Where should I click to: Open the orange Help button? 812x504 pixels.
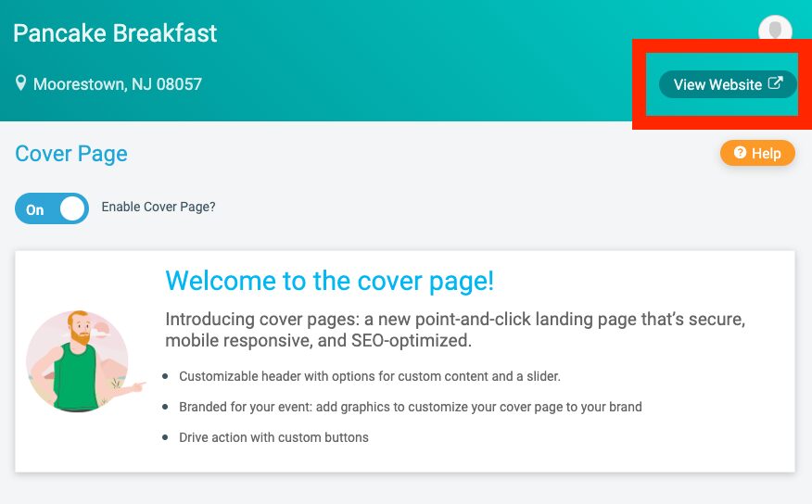pos(757,153)
